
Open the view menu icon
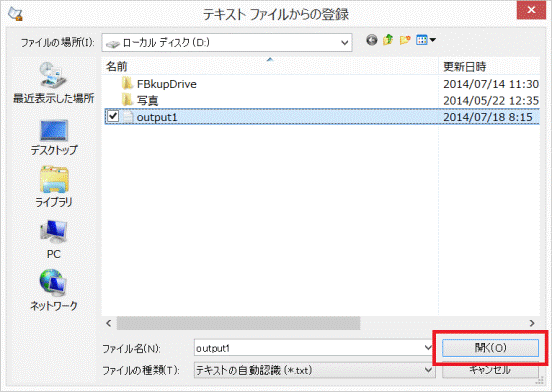(426, 40)
